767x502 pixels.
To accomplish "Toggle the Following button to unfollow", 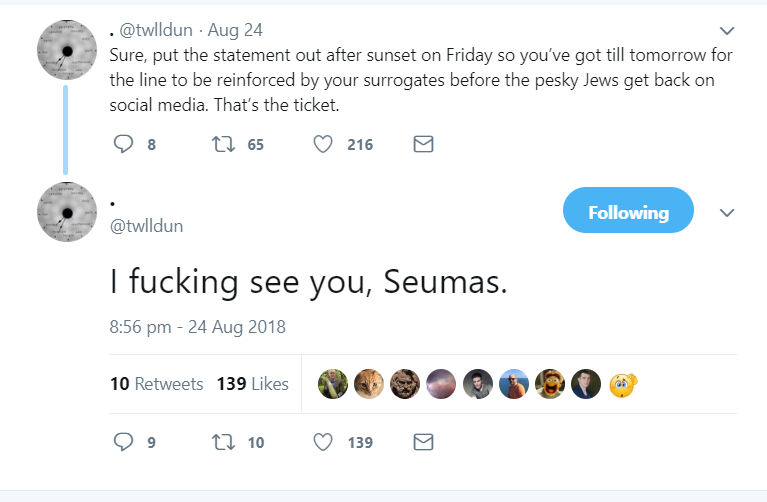I will click(628, 211).
